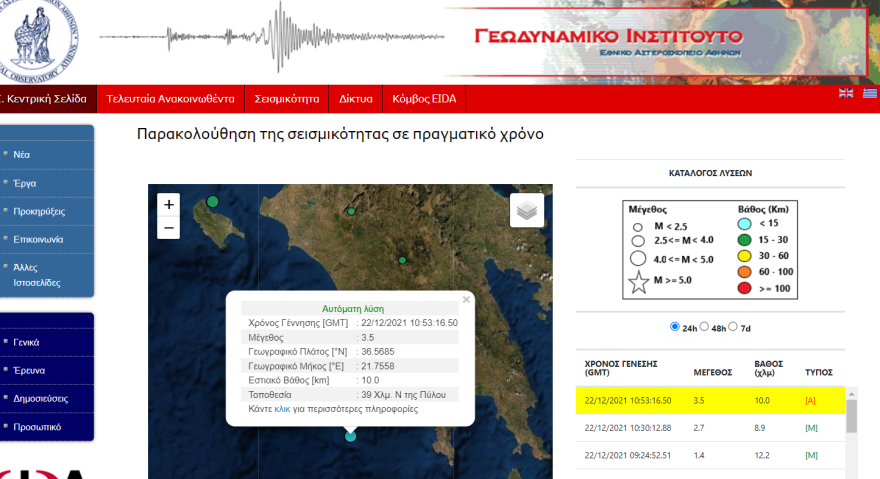
Task: Click the red >= 100 depth legend swatch
Action: (744, 289)
